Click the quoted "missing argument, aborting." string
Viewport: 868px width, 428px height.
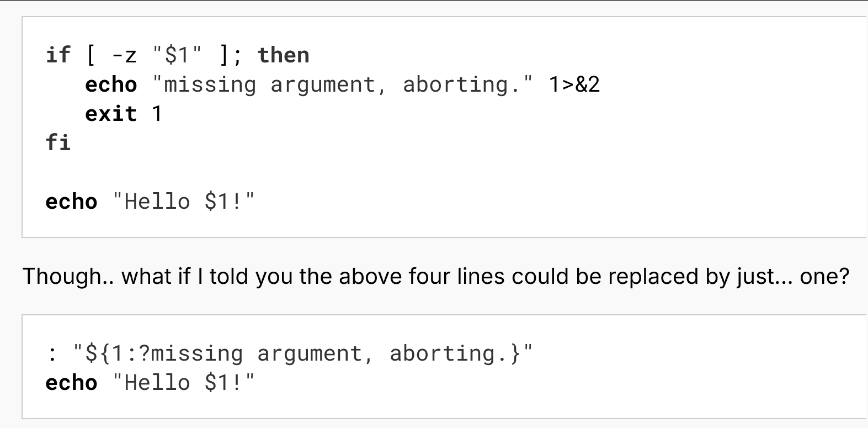click(x=343, y=84)
